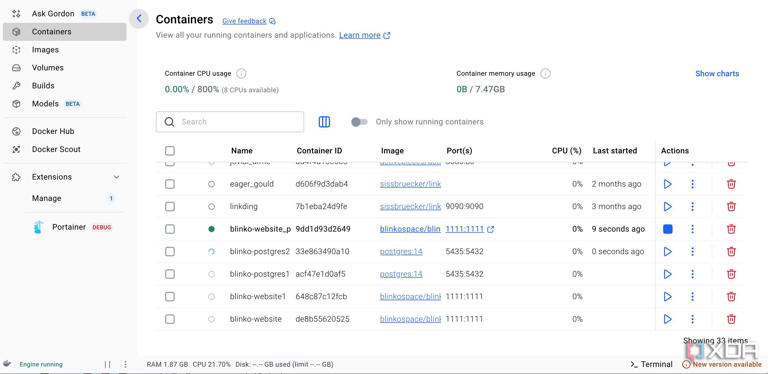Delete the linkding container
Screen dimensions: 768x374
731,207
